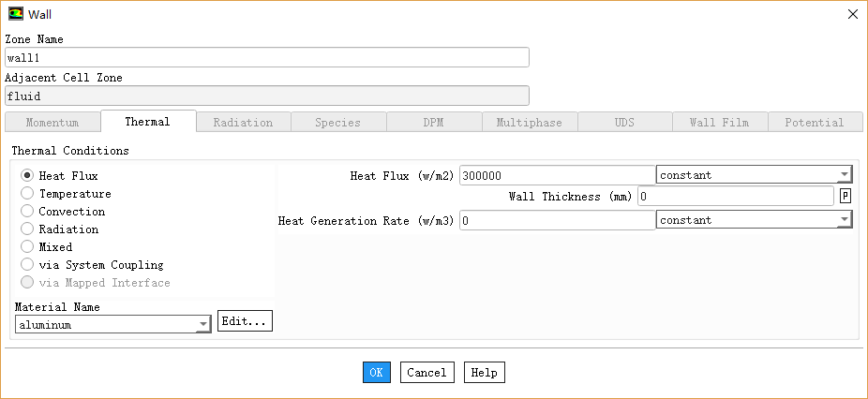
Task: Close the Wall dialog window
Action: coord(852,14)
